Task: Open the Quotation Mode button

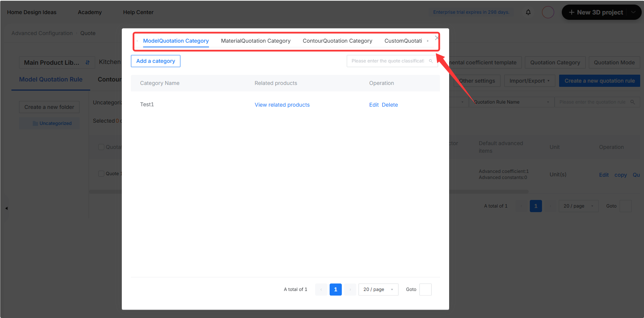Action: (x=614, y=62)
